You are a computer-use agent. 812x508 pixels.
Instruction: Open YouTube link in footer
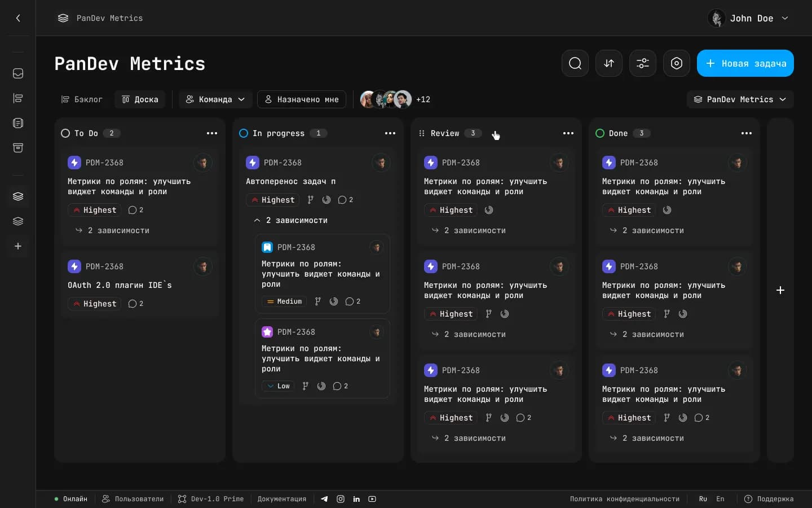click(372, 499)
